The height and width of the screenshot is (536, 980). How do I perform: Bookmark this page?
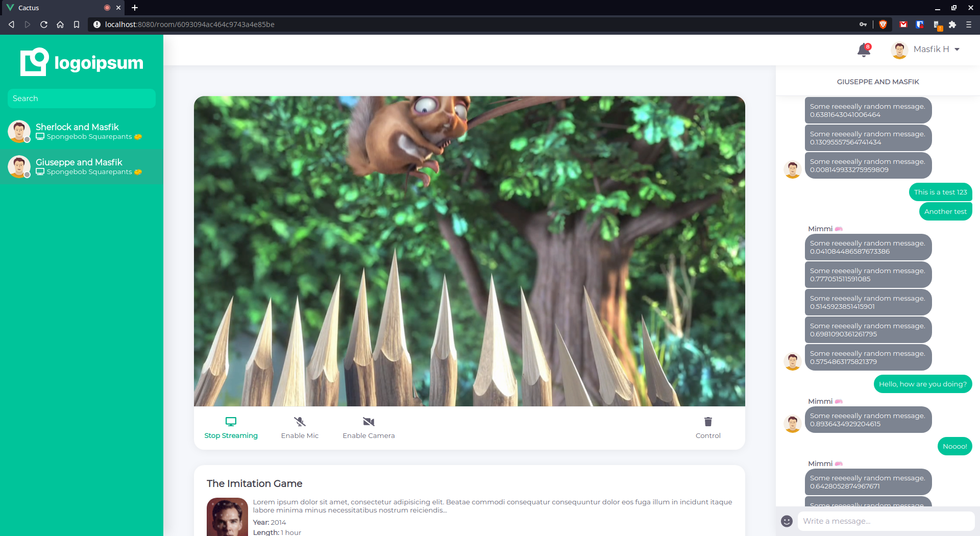click(x=77, y=24)
